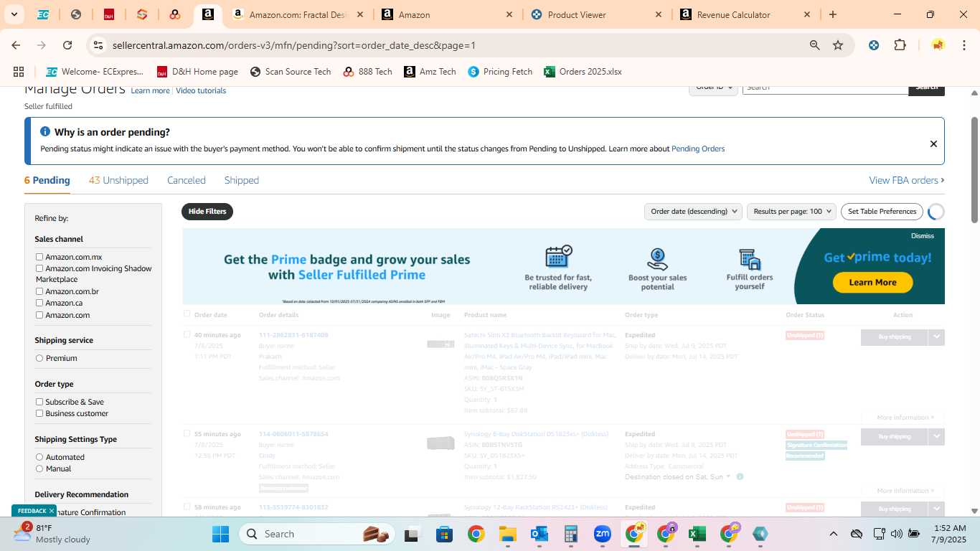The width and height of the screenshot is (980, 551).
Task: Expand Buy shipping arrow for DS1825xs+ order
Action: (x=936, y=436)
